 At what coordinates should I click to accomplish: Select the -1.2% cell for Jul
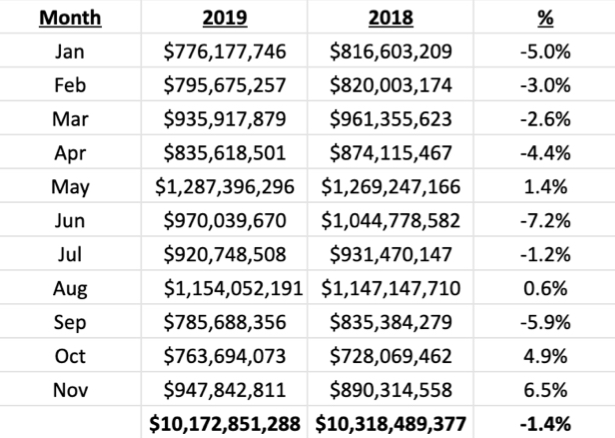545,254
